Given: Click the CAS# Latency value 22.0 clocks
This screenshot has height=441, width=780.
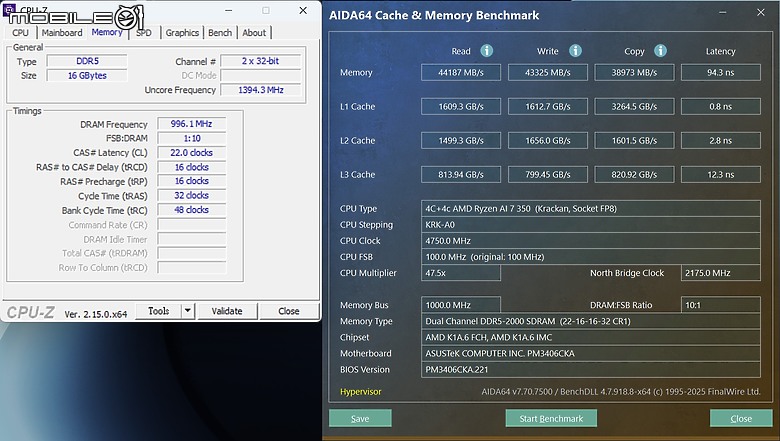Looking at the screenshot, I should coord(192,153).
